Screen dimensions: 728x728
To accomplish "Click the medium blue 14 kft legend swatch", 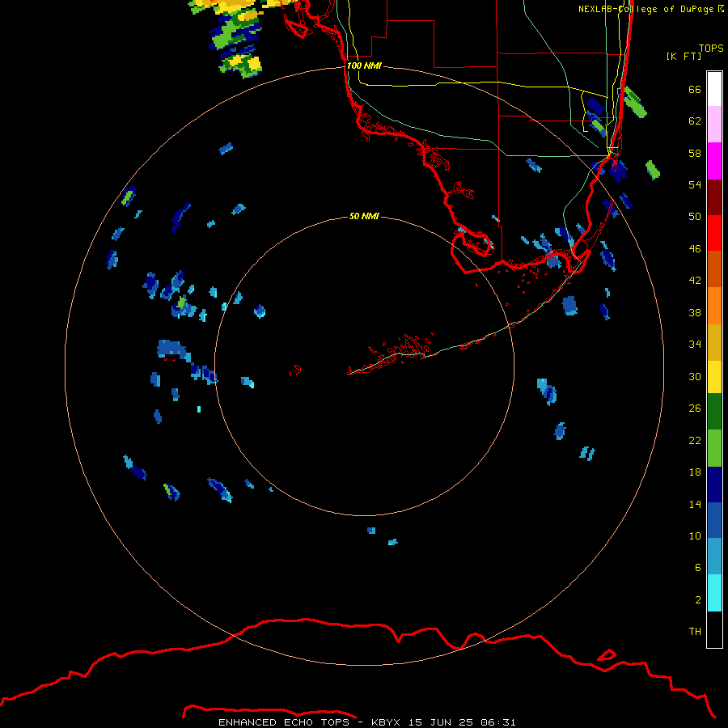I will pos(714,520).
